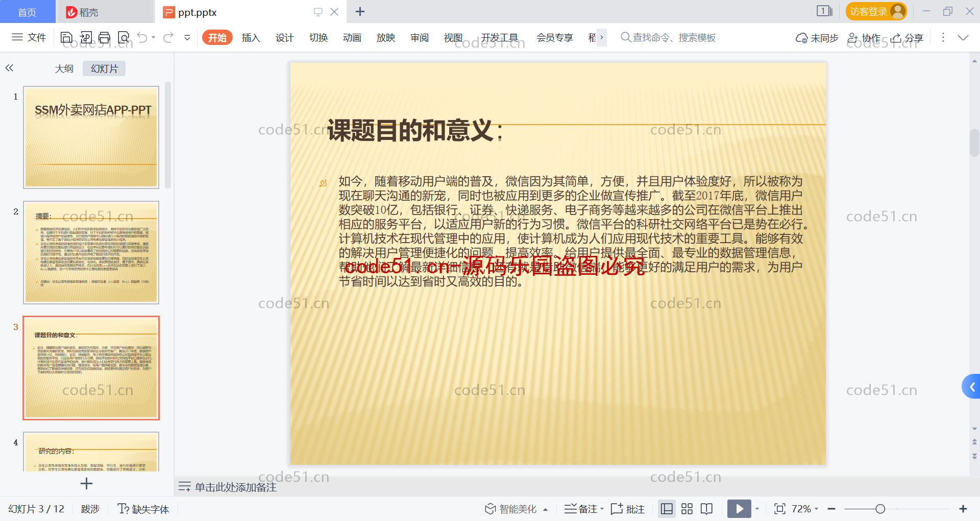Switch to slide sorter view icon
The width and height of the screenshot is (980, 521).
pyautogui.click(x=687, y=509)
